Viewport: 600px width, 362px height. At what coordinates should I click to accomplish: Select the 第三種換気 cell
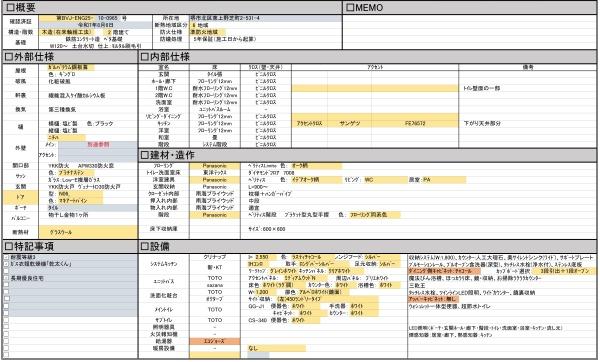click(62, 109)
